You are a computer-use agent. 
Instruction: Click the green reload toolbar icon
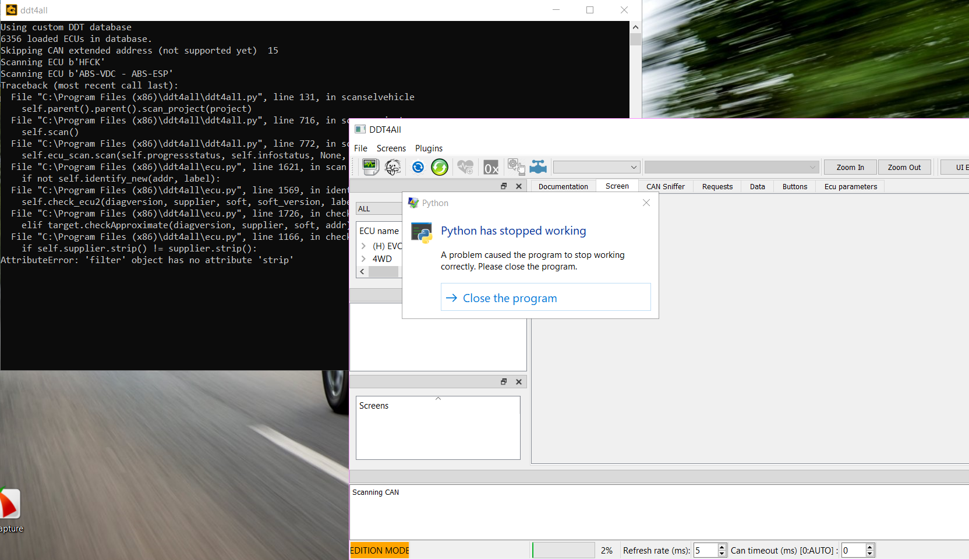tap(440, 167)
